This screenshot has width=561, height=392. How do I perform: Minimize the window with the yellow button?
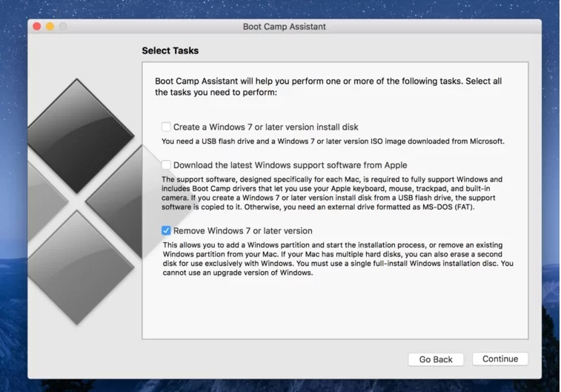click(x=50, y=27)
